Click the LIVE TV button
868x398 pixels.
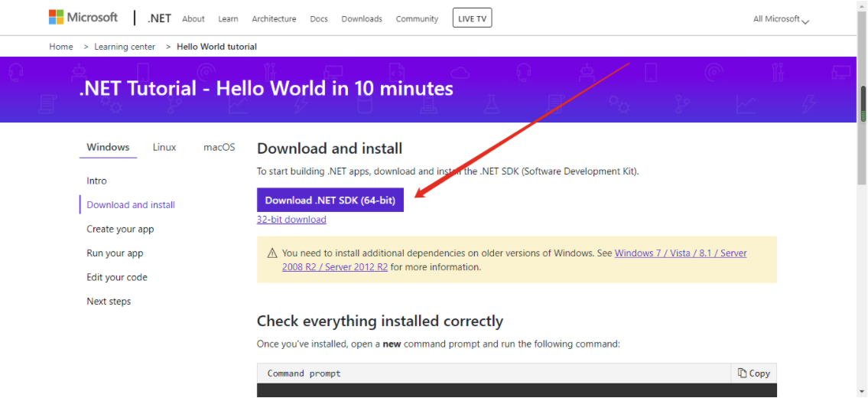pyautogui.click(x=472, y=18)
